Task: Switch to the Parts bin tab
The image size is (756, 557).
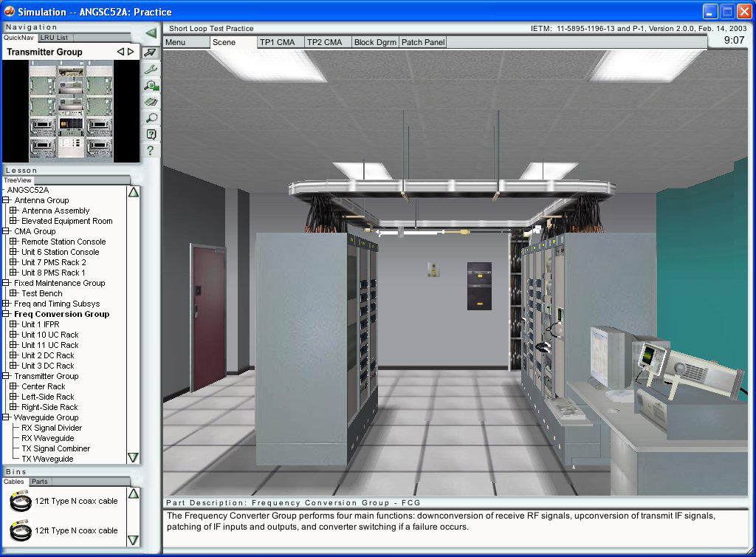Action: coord(39,482)
